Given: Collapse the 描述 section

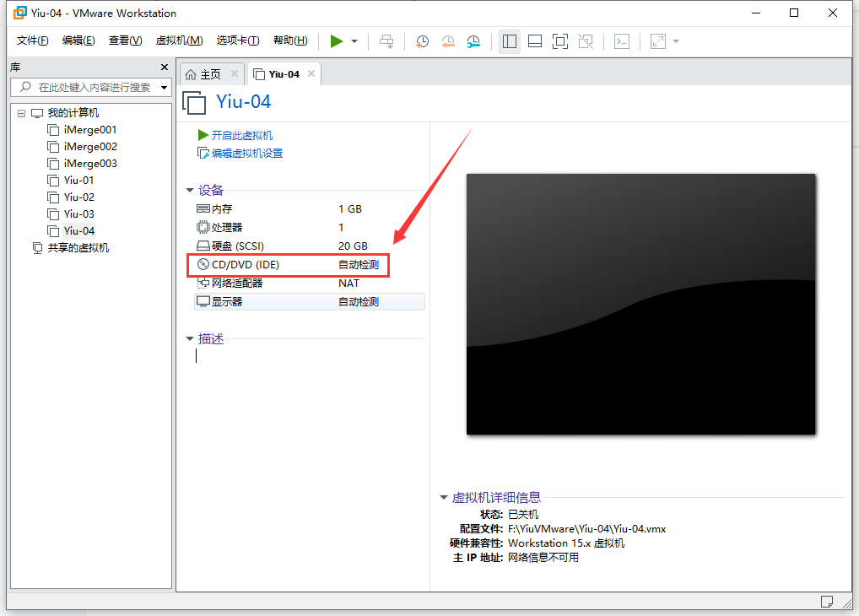Looking at the screenshot, I should pyautogui.click(x=190, y=338).
